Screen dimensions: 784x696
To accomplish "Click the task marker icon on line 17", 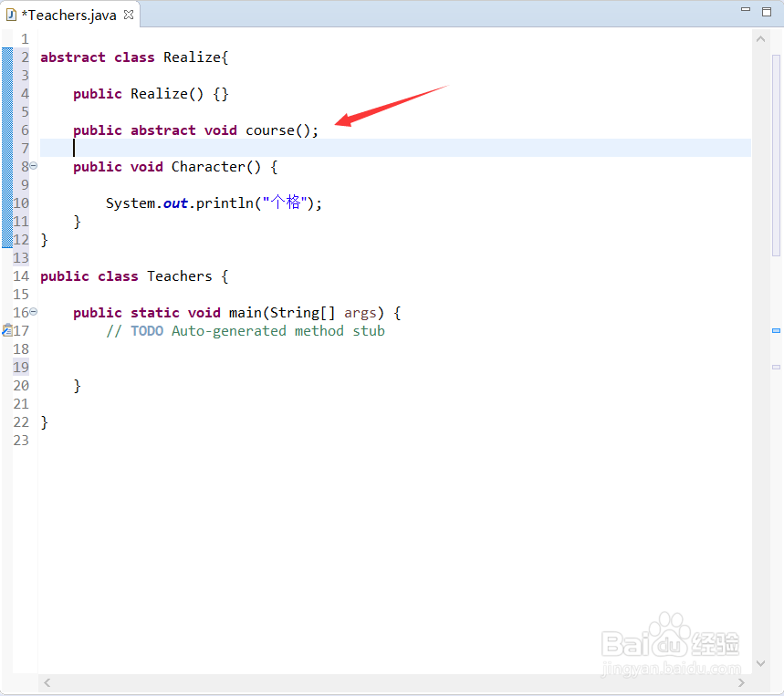I will tap(7, 330).
